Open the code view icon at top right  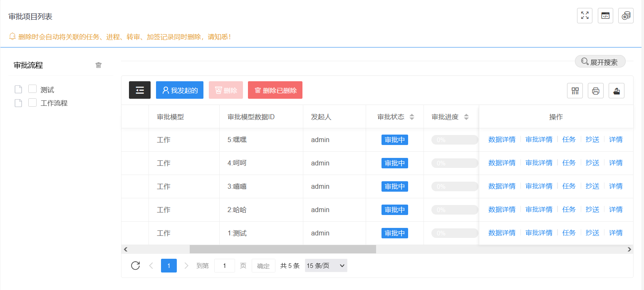[x=605, y=15]
